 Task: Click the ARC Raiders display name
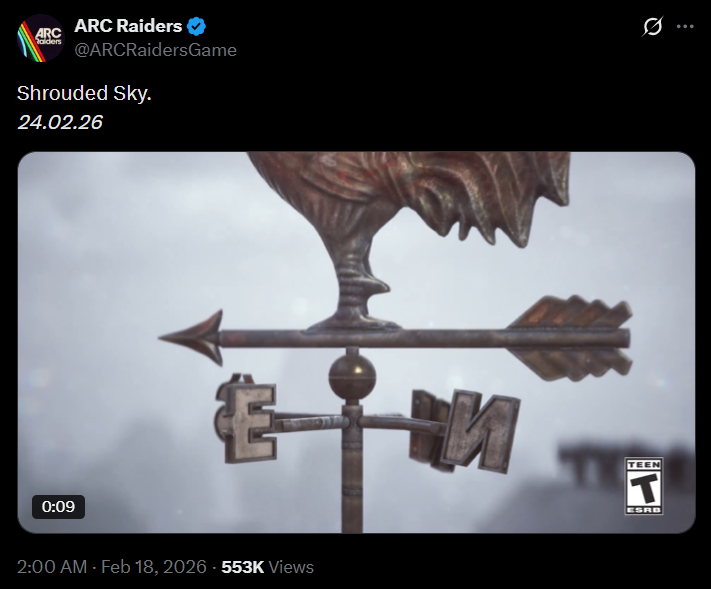pos(128,26)
